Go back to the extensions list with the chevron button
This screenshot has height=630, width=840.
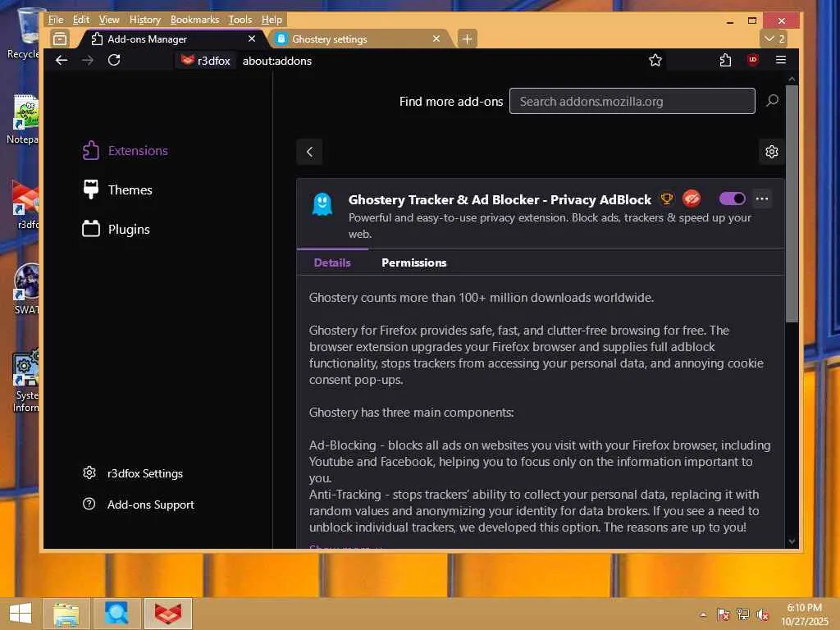point(309,152)
